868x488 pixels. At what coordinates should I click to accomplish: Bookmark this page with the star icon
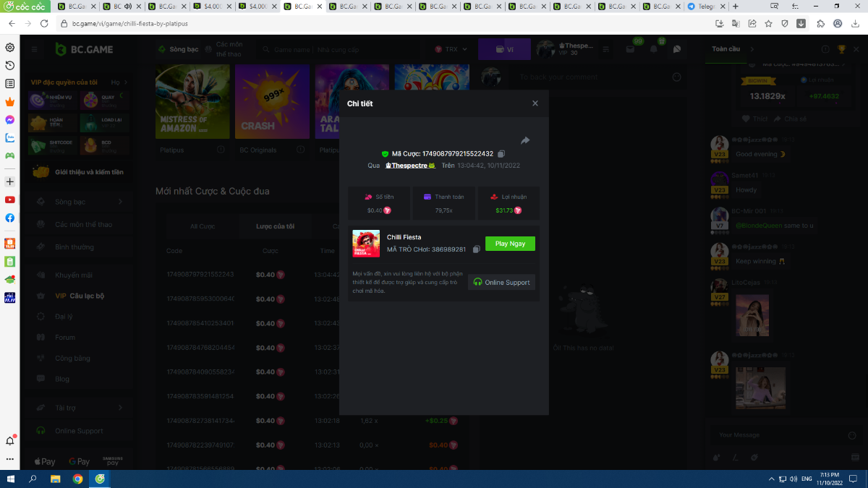coord(768,23)
